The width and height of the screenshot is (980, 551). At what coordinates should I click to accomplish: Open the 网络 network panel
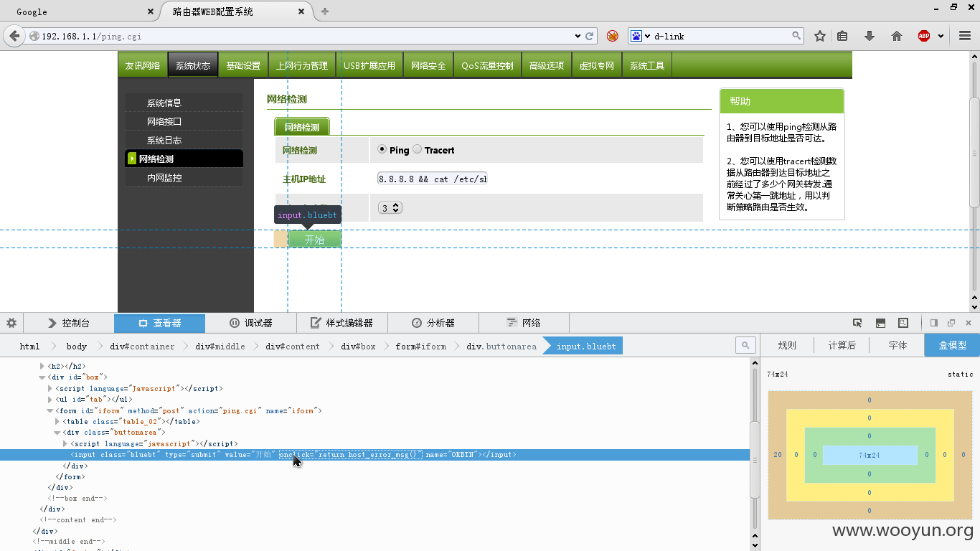524,323
